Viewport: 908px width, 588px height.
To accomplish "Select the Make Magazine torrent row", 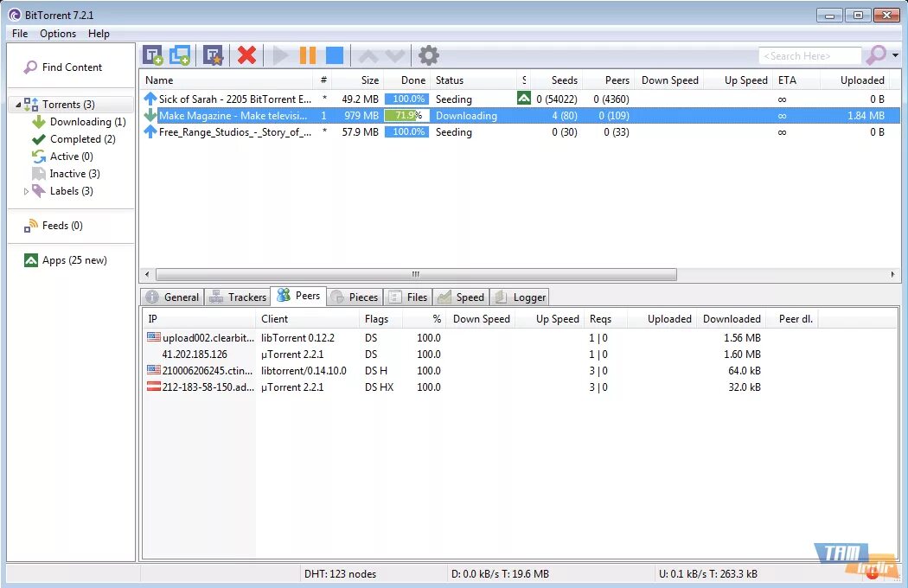I will pyautogui.click(x=520, y=115).
